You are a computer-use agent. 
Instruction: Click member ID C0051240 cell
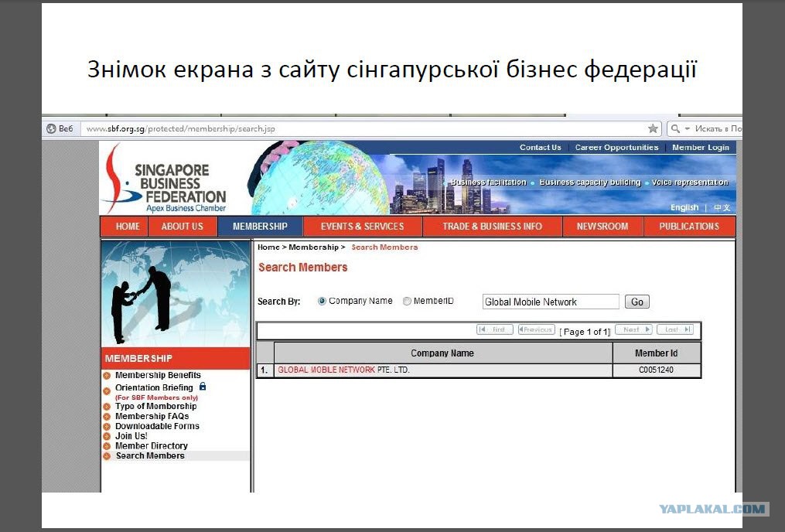tap(656, 370)
